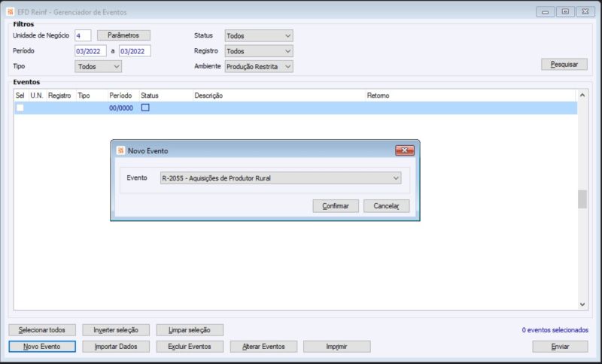This screenshot has width=602, height=364.
Task: Click the Novo Evento button at bottom
Action: click(x=42, y=347)
